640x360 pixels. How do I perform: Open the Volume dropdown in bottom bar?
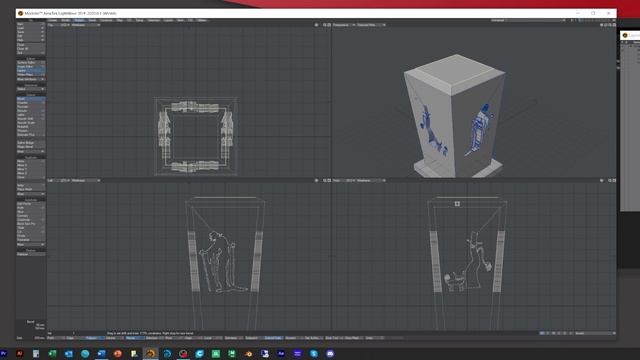coord(115,338)
